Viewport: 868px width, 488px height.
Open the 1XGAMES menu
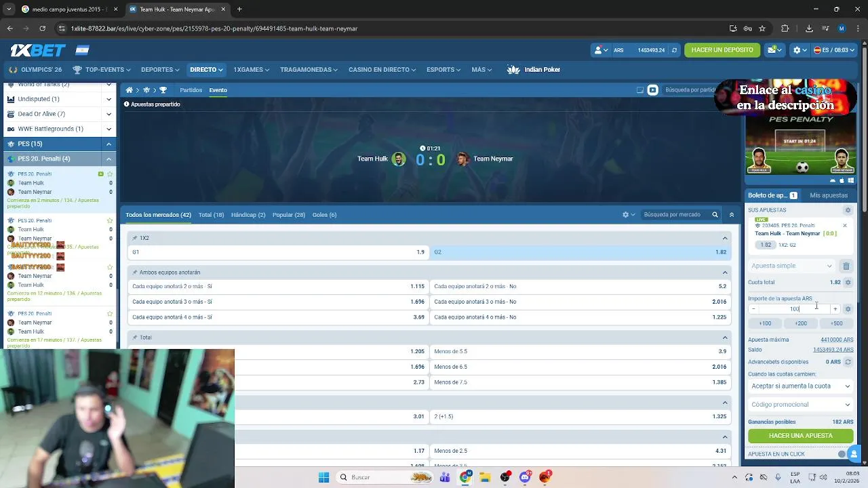tap(252, 70)
